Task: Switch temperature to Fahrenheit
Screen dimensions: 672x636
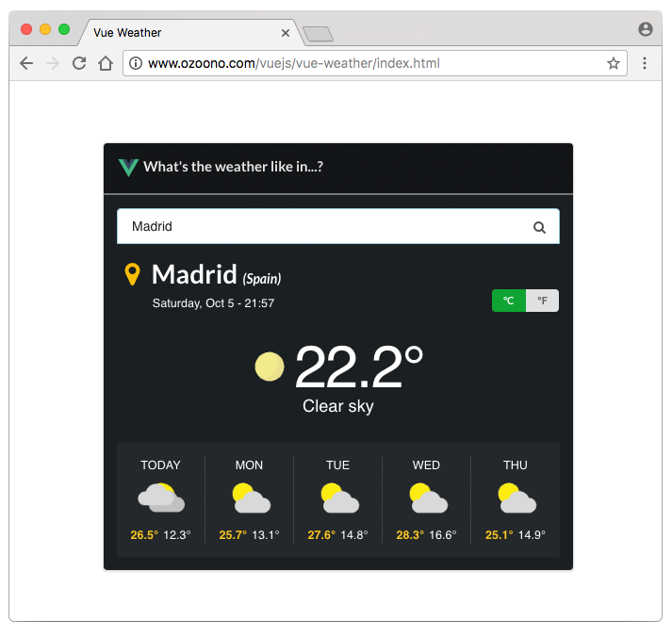Action: [542, 301]
